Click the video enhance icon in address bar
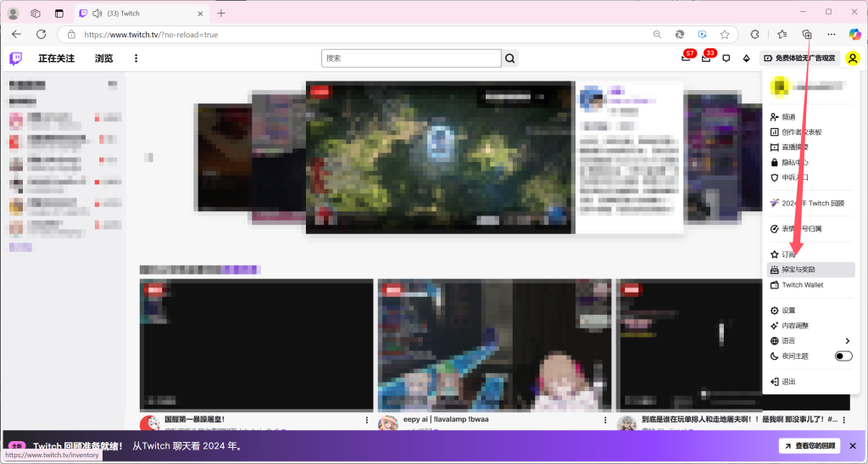This screenshot has height=464, width=868. coord(703,34)
